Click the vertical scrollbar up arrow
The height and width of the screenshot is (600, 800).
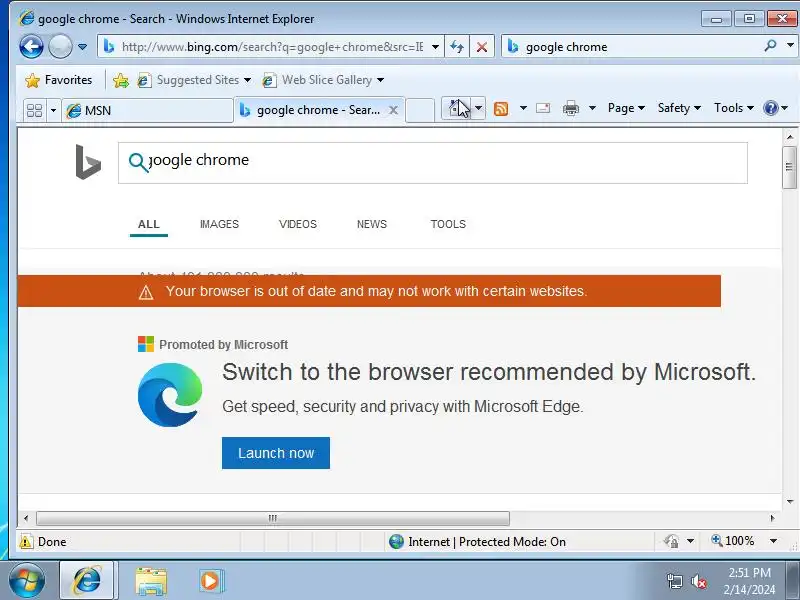tap(790, 137)
